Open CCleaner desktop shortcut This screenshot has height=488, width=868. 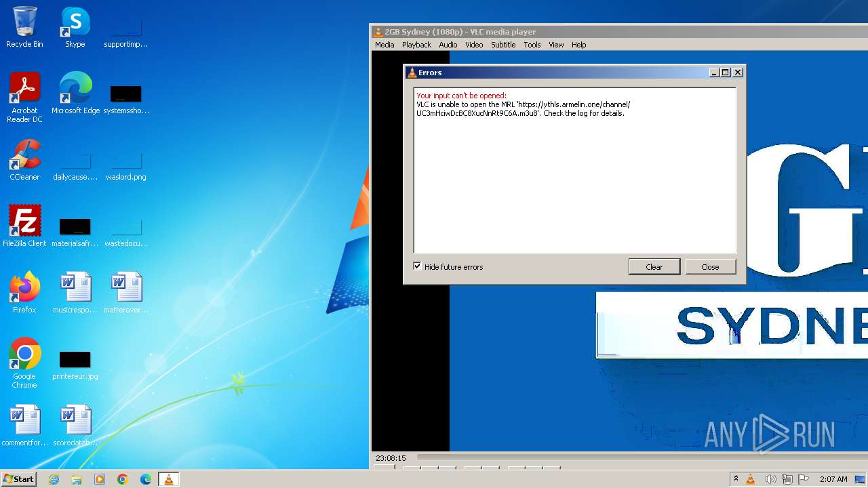tap(24, 160)
